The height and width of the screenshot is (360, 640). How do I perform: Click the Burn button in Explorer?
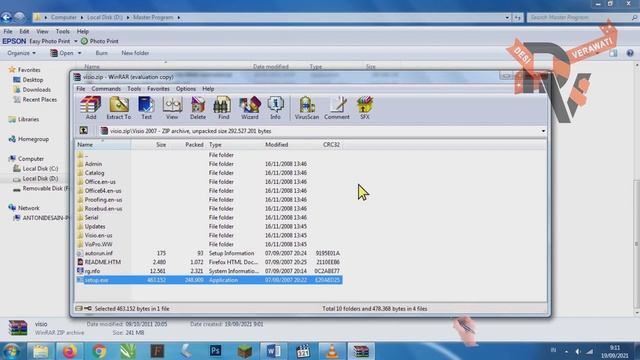coord(102,53)
